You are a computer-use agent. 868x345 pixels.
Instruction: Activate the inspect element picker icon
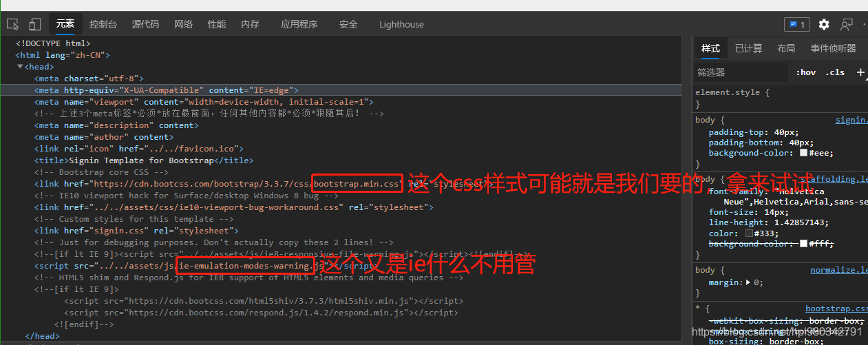[13, 24]
